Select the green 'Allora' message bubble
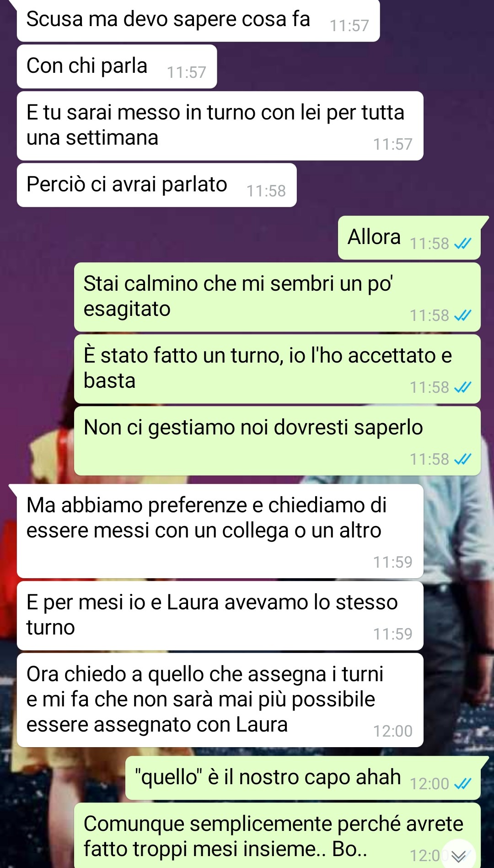Screen dimensions: 494x868 (409, 238)
